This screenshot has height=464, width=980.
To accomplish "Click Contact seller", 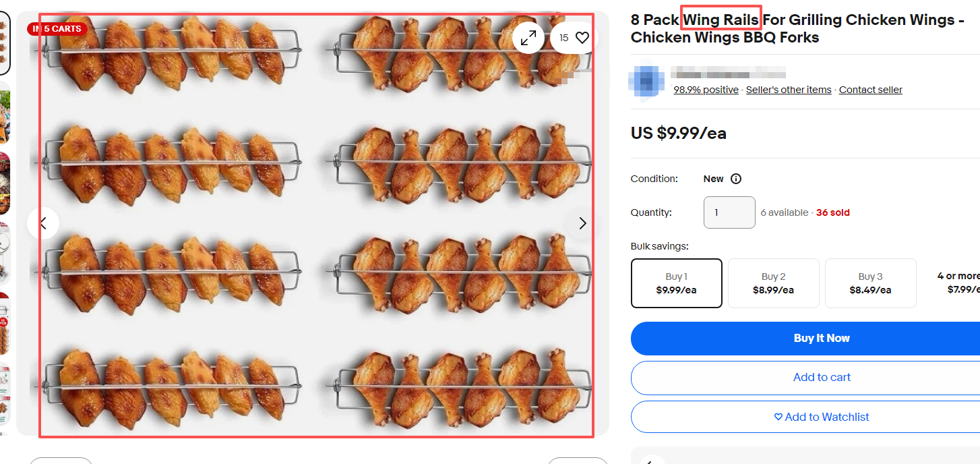I will pos(870,89).
